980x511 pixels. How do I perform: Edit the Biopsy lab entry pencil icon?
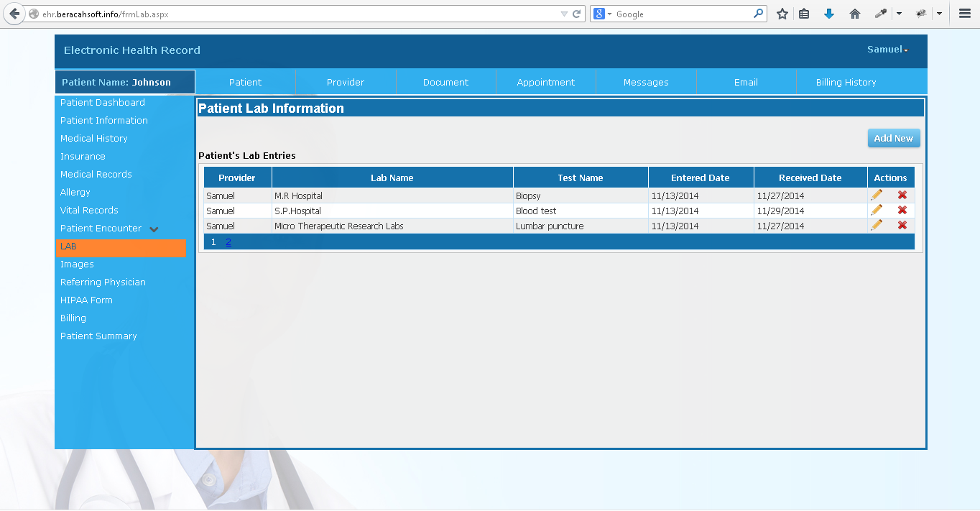click(x=877, y=195)
